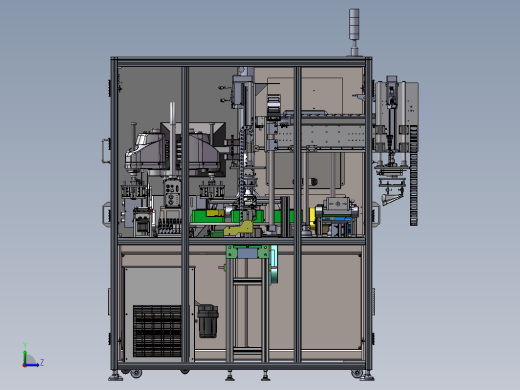This screenshot has width=520, height=390.
Task: Select the signal tower light atop the frame
Action: pos(354,32)
